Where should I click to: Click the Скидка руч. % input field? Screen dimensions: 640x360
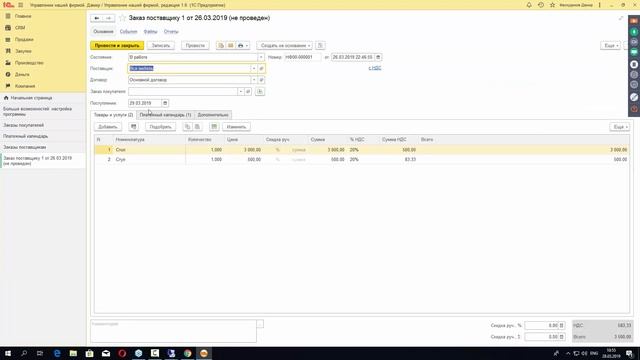(x=541, y=325)
